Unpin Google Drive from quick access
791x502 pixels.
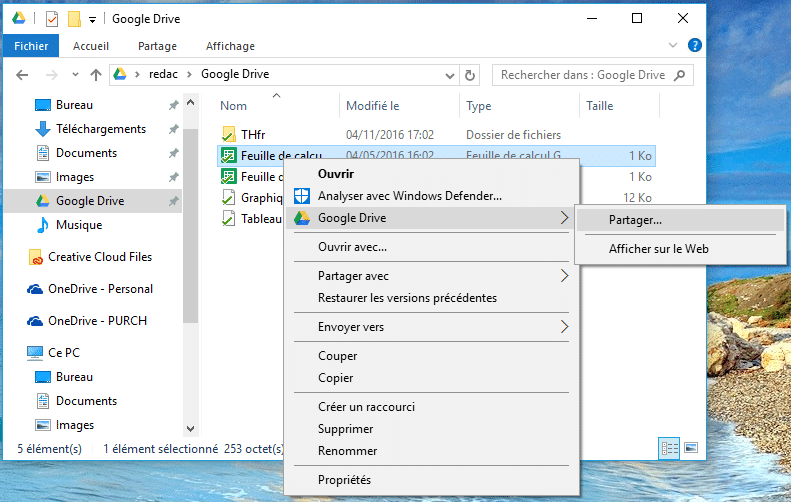click(174, 201)
